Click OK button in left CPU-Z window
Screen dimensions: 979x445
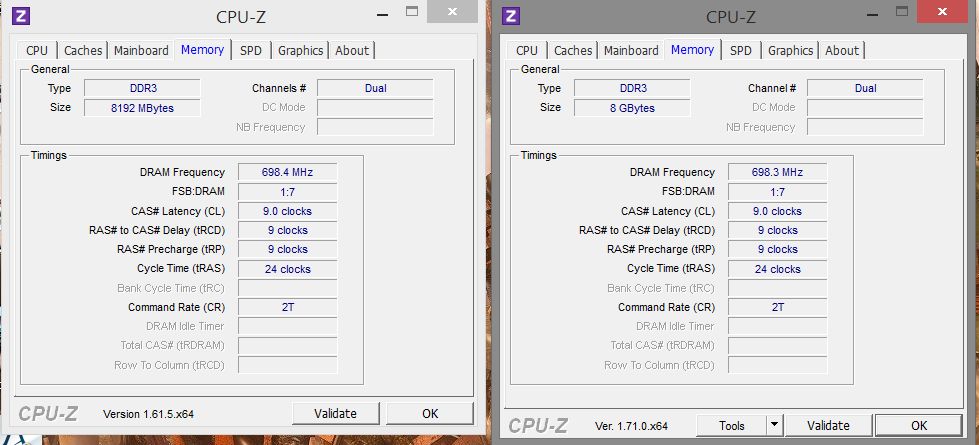point(430,413)
